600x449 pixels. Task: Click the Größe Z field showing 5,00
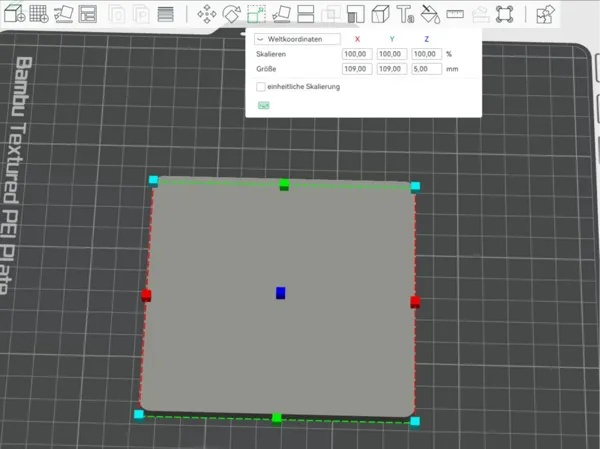point(426,69)
